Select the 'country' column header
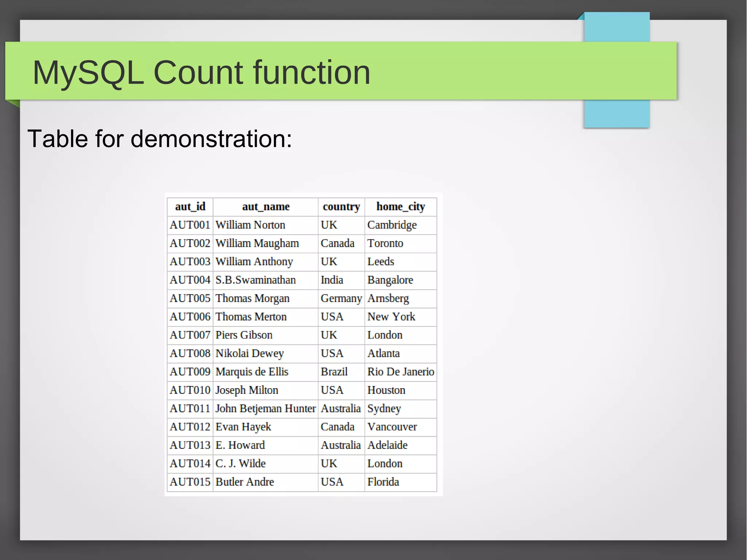This screenshot has height=560, width=747. pos(341,207)
